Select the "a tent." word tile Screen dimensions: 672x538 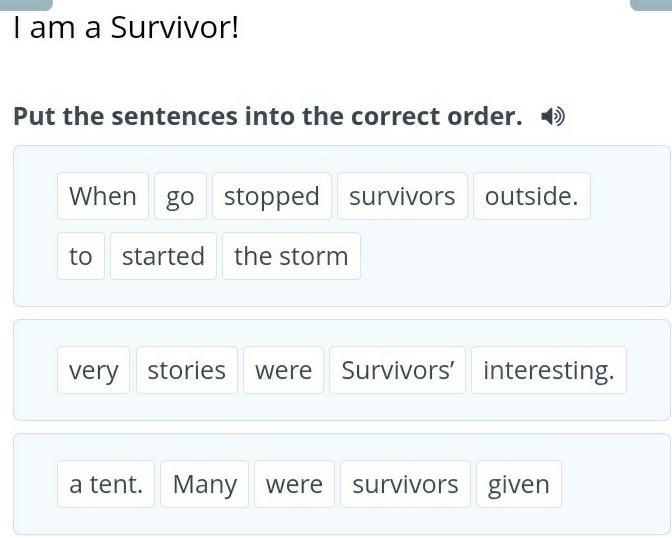(106, 484)
